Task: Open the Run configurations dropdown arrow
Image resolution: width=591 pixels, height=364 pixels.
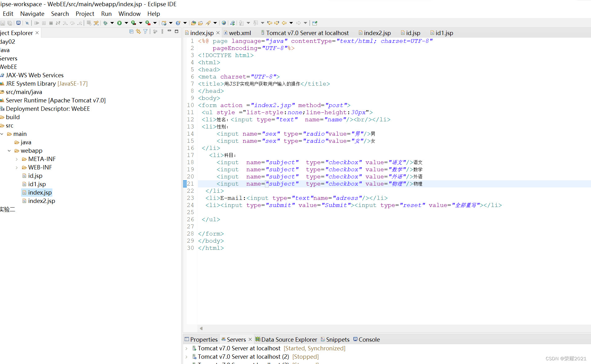Action: (126, 23)
